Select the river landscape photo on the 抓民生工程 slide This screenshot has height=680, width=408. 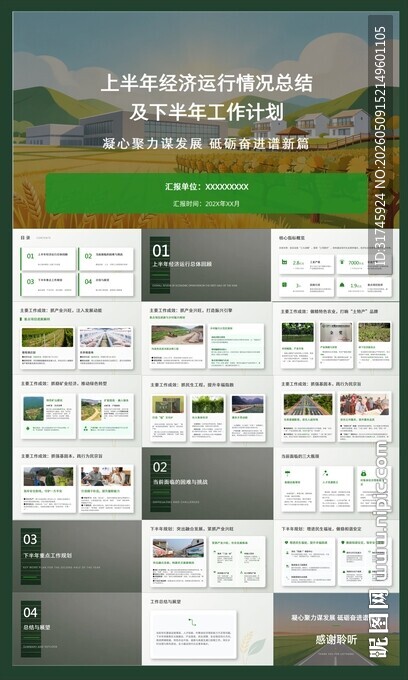pyautogui.click(x=247, y=404)
